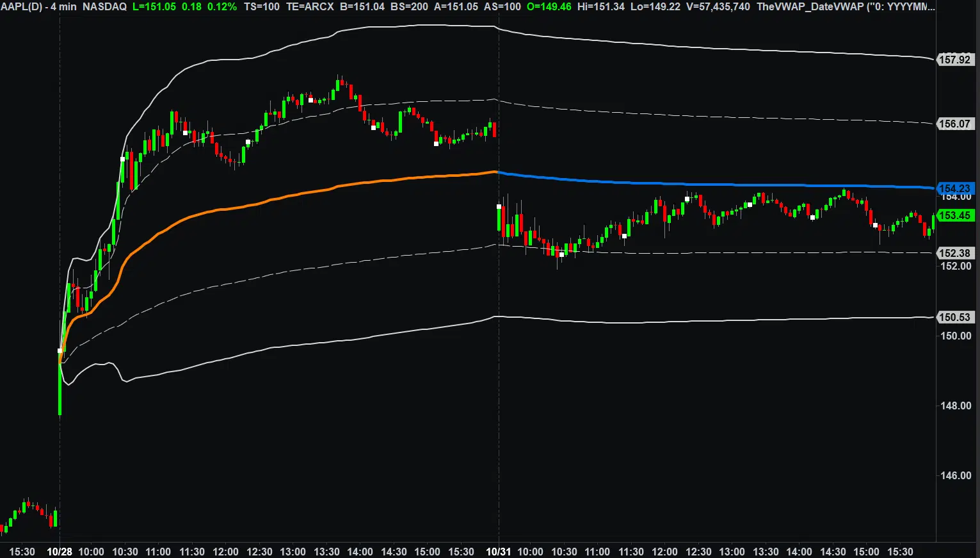Click the AAPL(D) - 4 min symbol label
This screenshot has width=980, height=558.
(38, 6)
